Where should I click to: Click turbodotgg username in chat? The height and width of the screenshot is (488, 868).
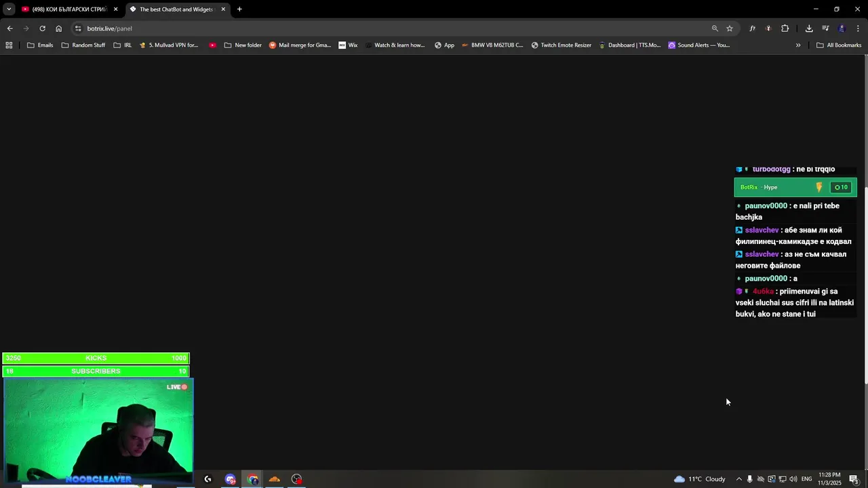coord(771,169)
